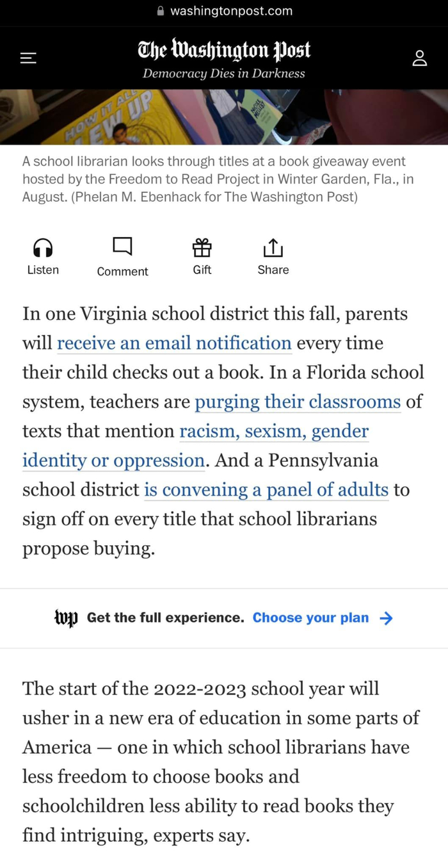This screenshot has height=868, width=448.
Task: Tap the 'Listen' label text
Action: point(43,270)
